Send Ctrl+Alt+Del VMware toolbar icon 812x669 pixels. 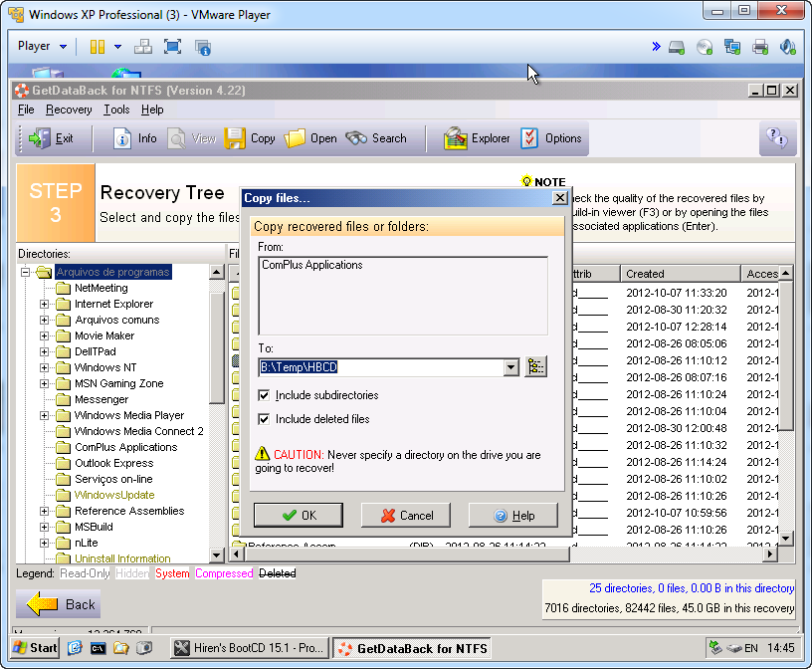click(143, 47)
